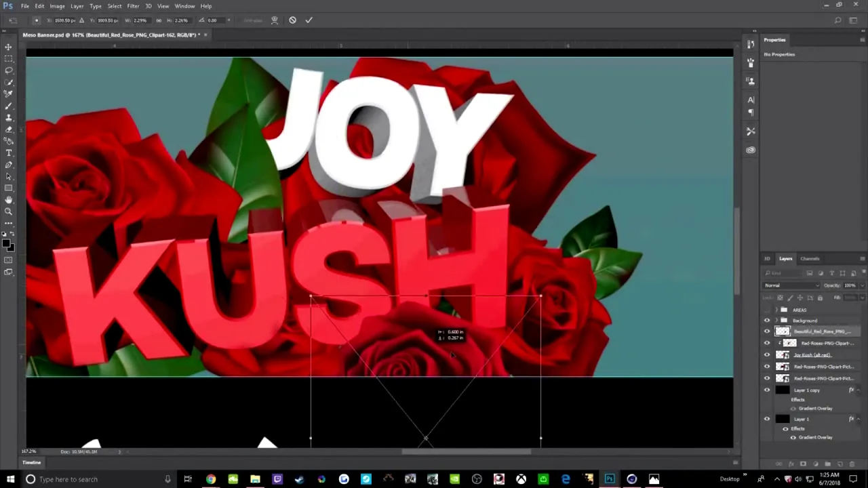Hide the Layer 1 copy layer
This screenshot has height=488, width=868.
[767, 390]
